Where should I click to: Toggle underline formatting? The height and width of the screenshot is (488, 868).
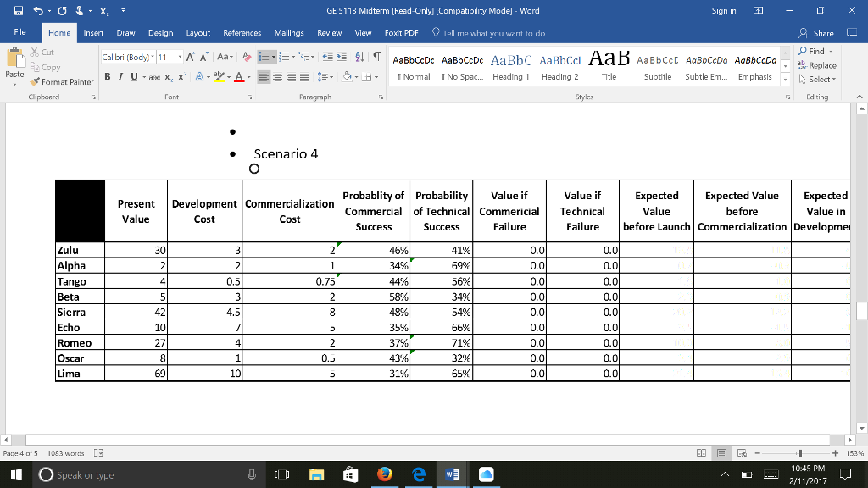click(x=133, y=76)
